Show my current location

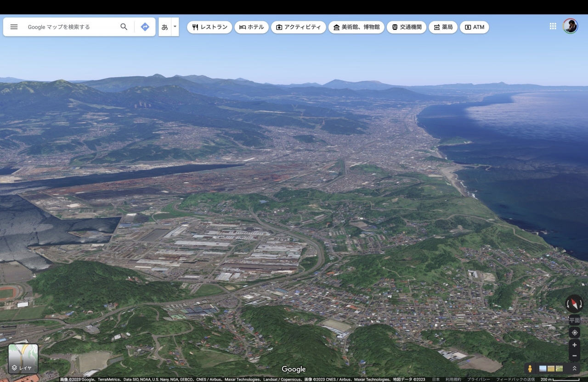tap(574, 332)
